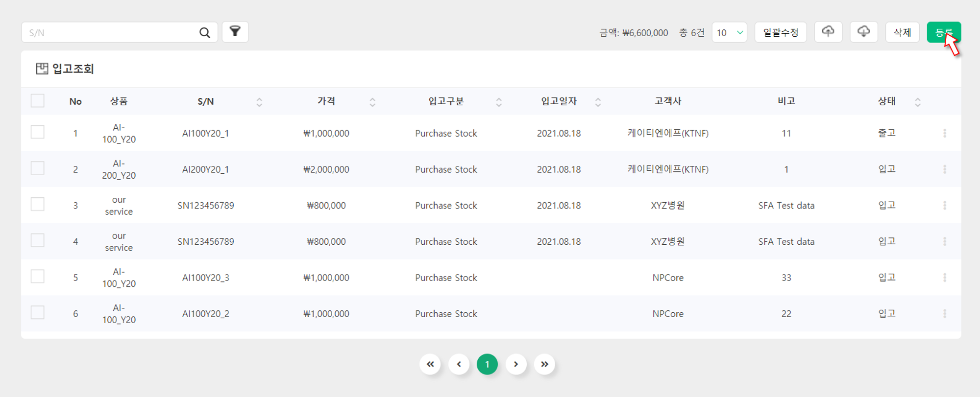Open kebab menu for row No 4
Screen dimensions: 980x397
(945, 241)
